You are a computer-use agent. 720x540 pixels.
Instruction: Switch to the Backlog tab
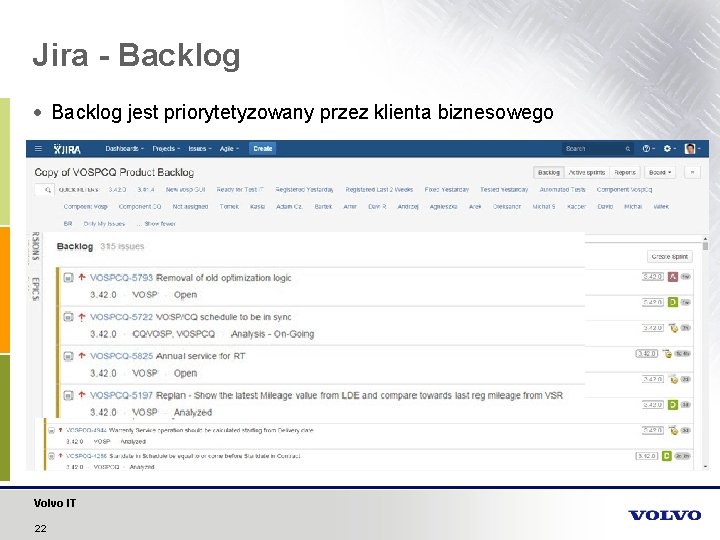(549, 173)
